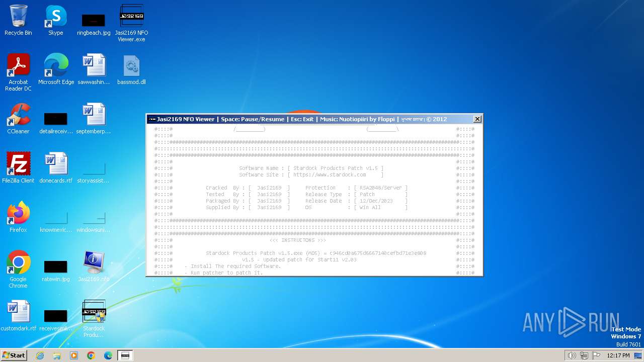
Task: Open Internet Explorer from taskbar
Action: pos(40,355)
